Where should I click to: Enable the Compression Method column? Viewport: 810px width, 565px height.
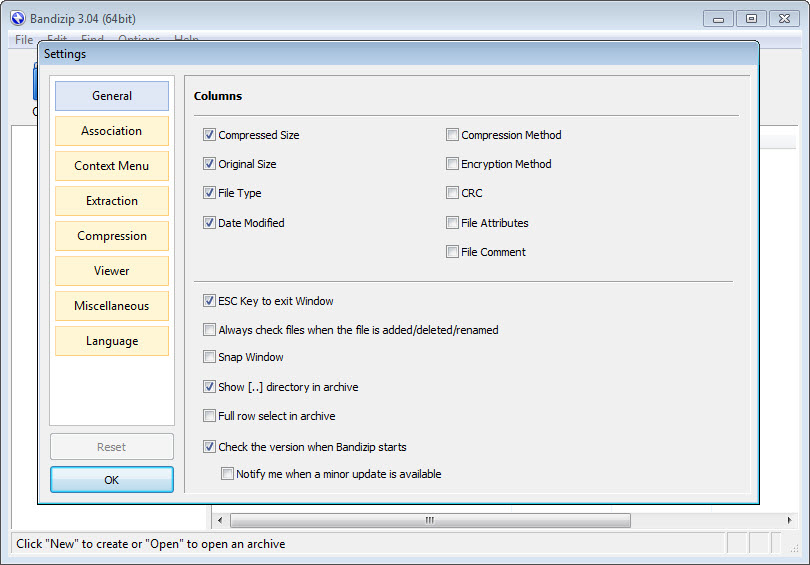pos(452,135)
